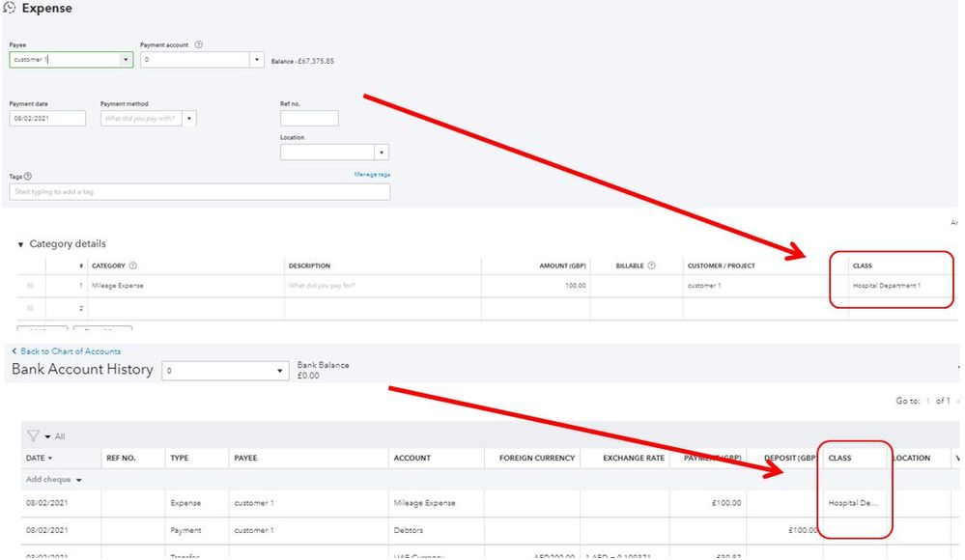965x560 pixels.
Task: Click the Category column help icon
Action: pos(133,266)
